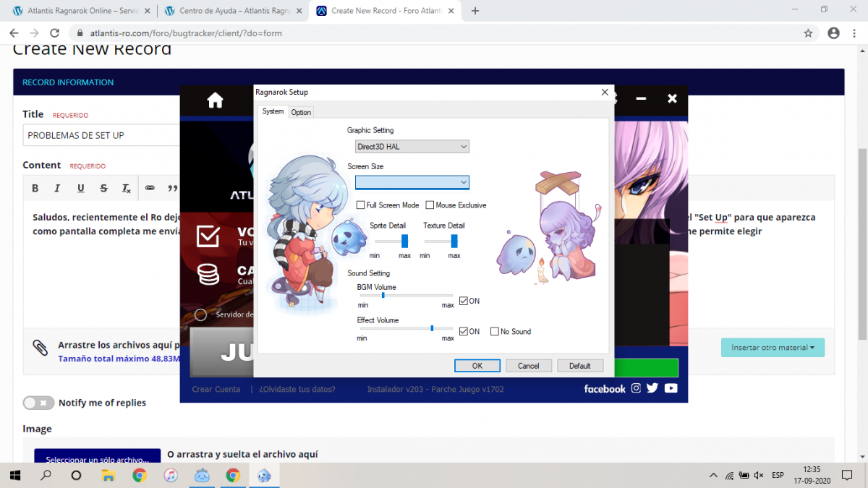
Task: Close the Ragnarok Setup dialog
Action: coord(605,92)
